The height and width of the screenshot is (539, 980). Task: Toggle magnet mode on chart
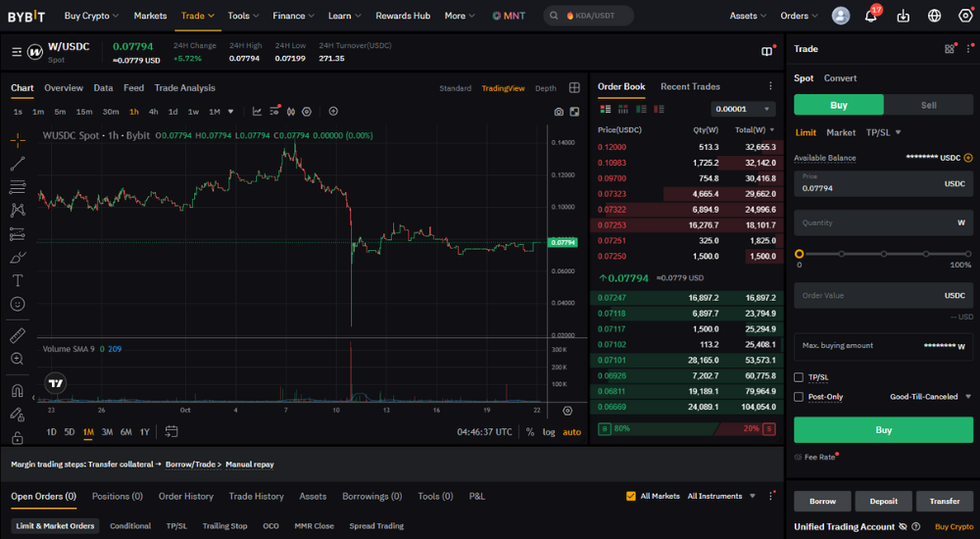(18, 391)
